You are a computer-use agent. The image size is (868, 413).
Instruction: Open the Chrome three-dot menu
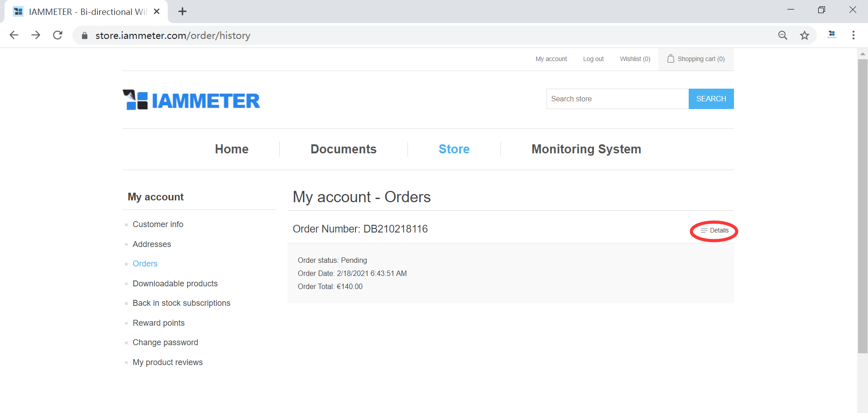(853, 35)
